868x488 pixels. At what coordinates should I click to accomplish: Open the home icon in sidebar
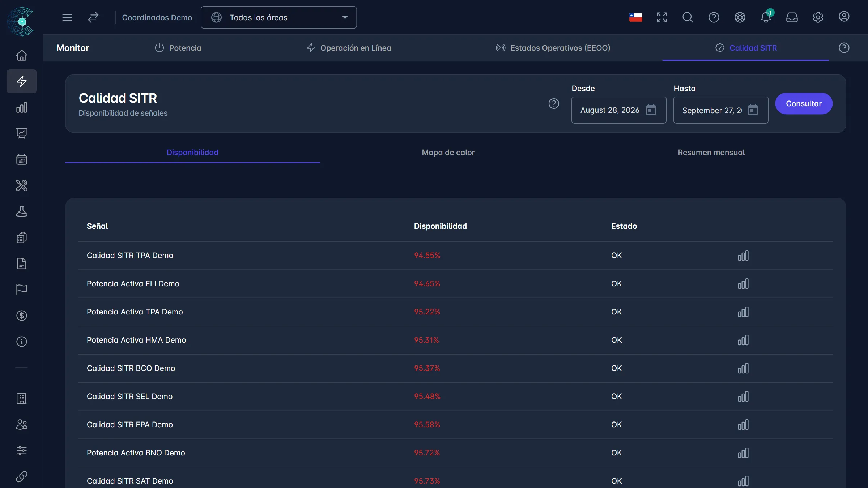point(22,55)
